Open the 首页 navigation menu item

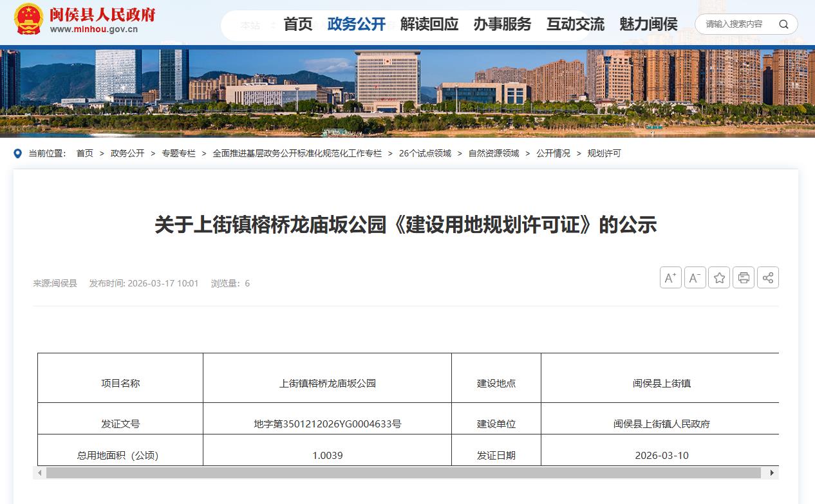pos(297,24)
